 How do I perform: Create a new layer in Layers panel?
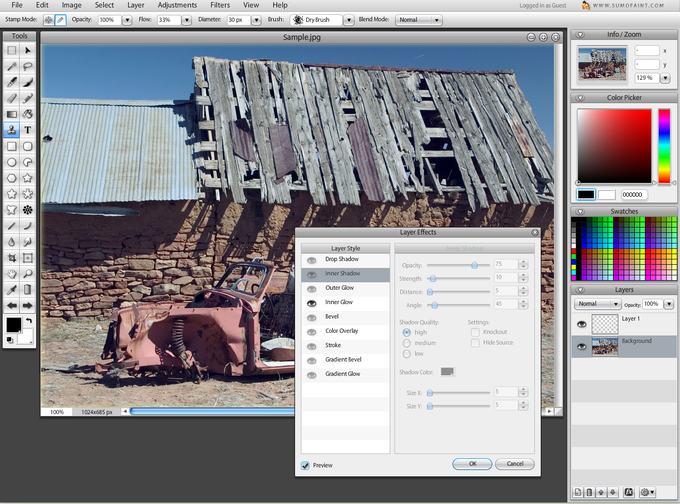577,492
